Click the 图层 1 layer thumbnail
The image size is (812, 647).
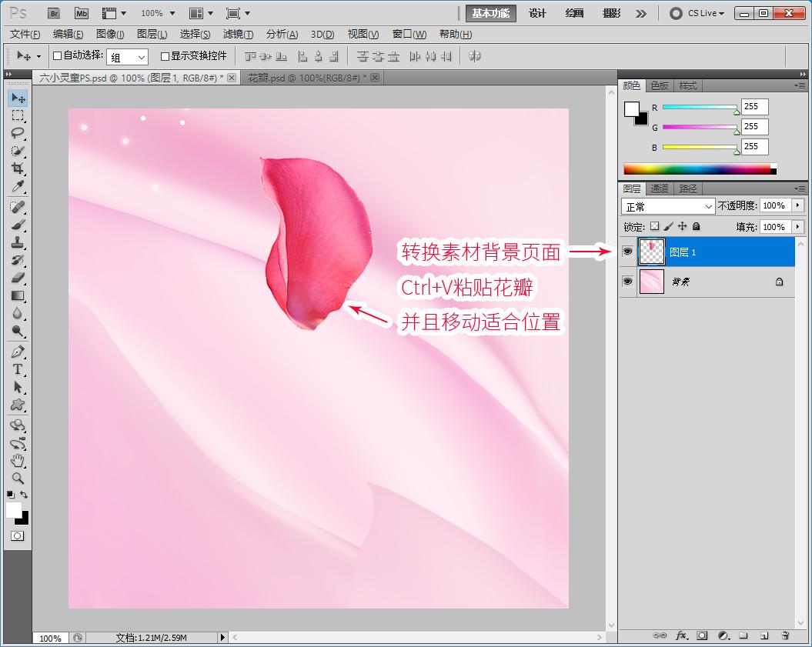pos(651,252)
